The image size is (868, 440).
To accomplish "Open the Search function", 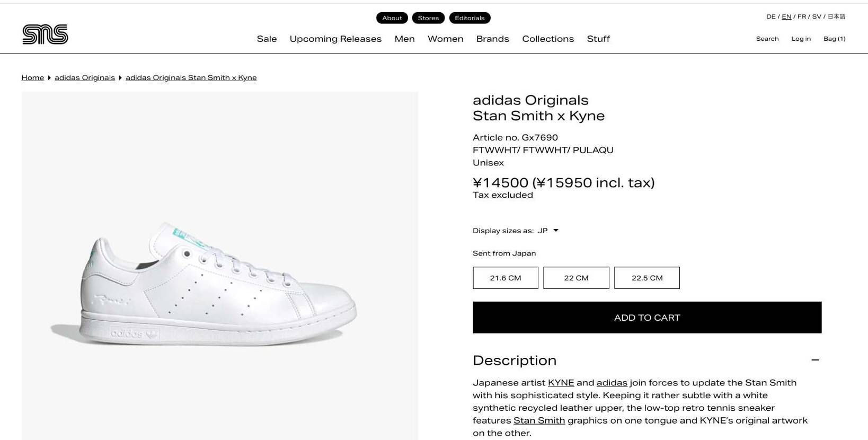I will coord(767,38).
